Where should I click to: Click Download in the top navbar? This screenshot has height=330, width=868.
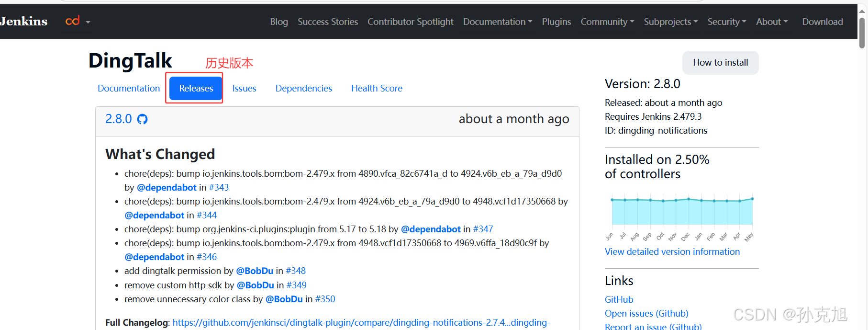coord(823,22)
